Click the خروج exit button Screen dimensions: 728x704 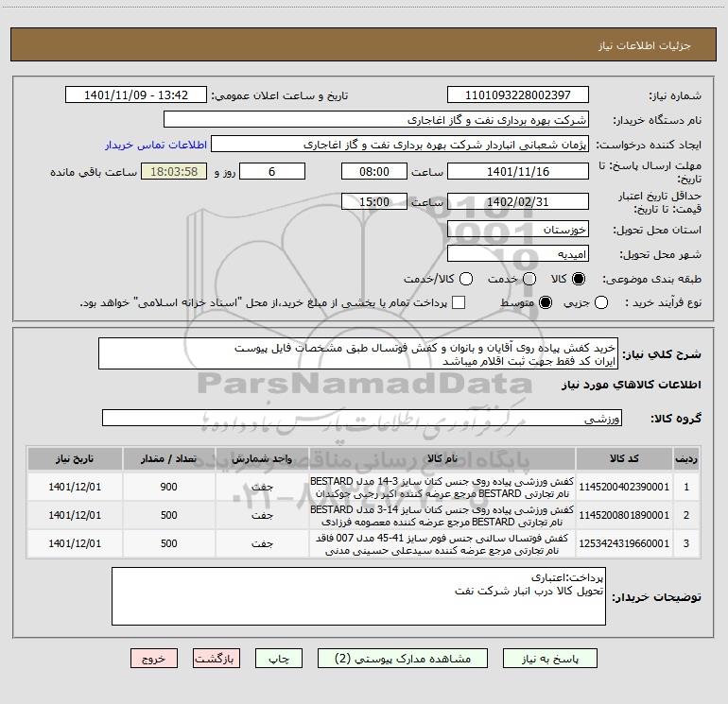coord(154,659)
